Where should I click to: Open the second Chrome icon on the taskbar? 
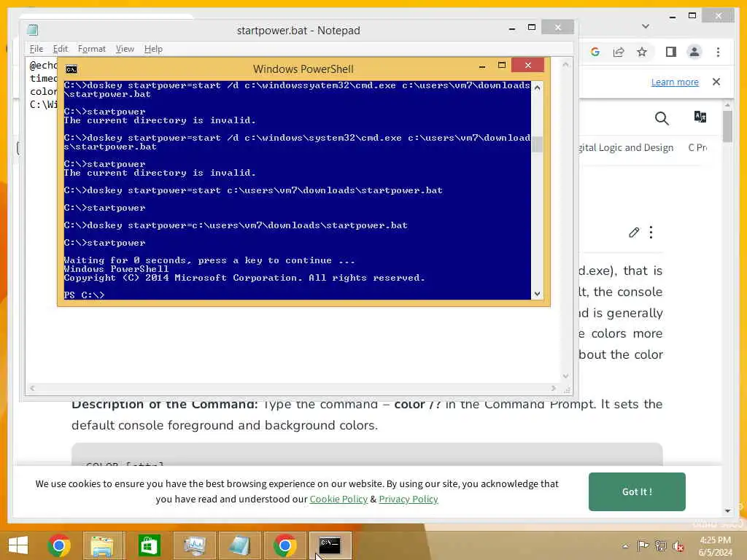[285, 545]
